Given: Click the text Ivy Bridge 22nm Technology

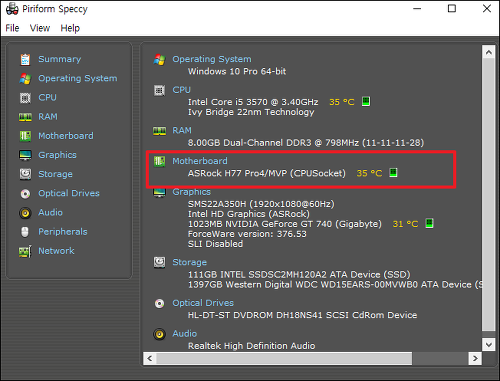Looking at the screenshot, I should [x=251, y=112].
